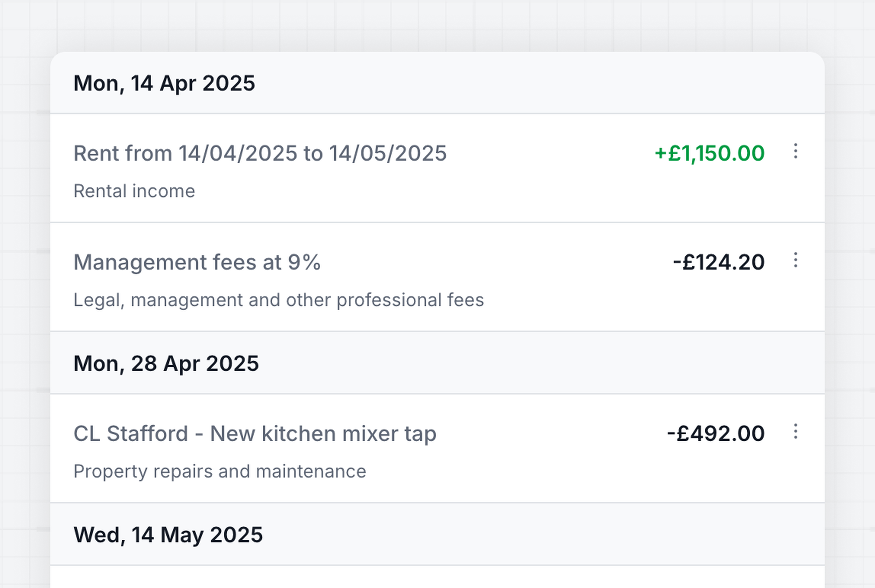875x588 pixels.
Task: Click Property repairs and maintenance category label
Action: (x=219, y=471)
